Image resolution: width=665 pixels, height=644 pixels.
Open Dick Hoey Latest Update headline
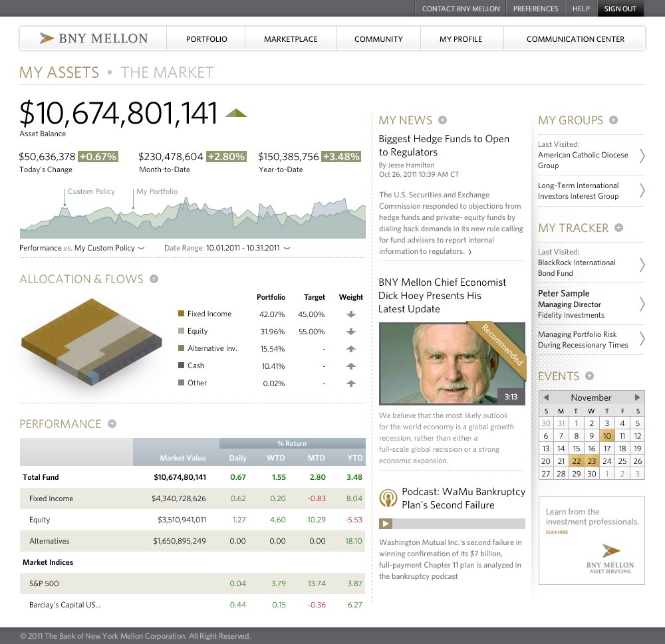pyautogui.click(x=442, y=296)
